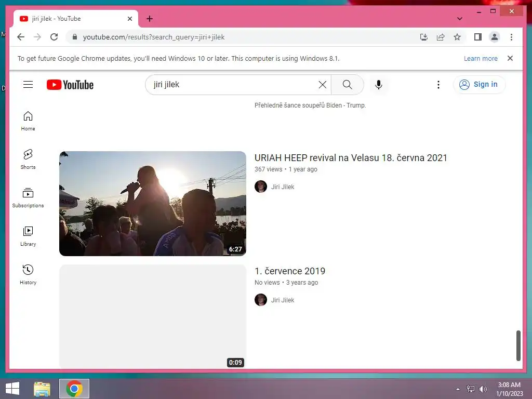Go forward in Chrome
Screen dimensions: 532x399
[x=37, y=37]
